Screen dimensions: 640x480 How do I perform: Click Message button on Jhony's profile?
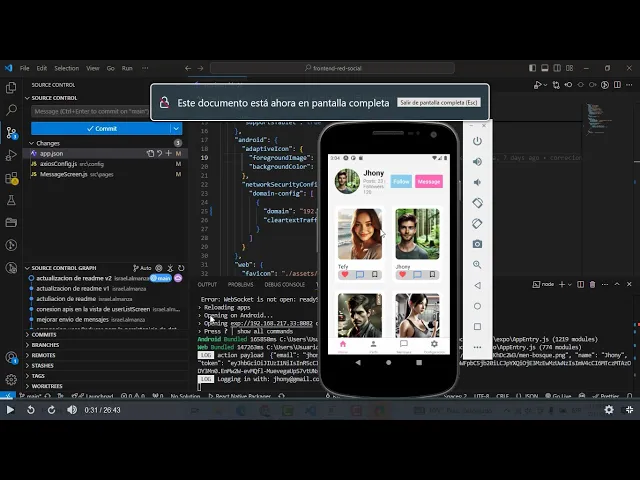click(429, 181)
